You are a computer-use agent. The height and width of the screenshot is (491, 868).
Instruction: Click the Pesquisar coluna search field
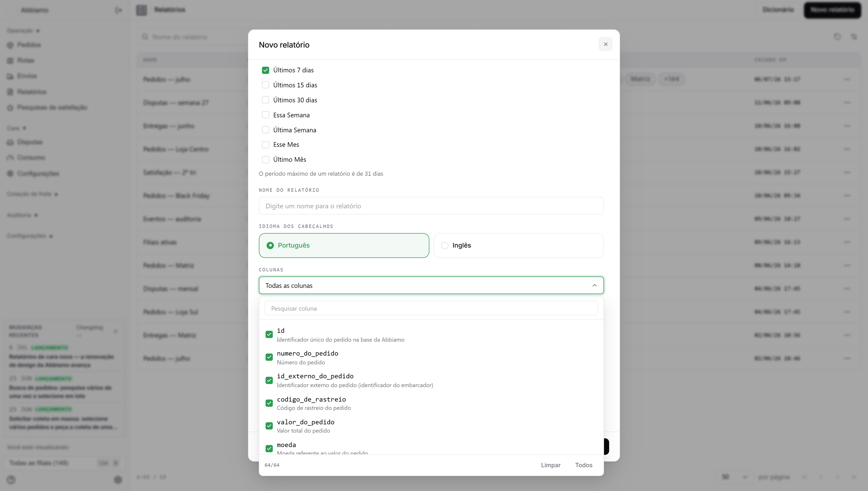[x=431, y=308]
